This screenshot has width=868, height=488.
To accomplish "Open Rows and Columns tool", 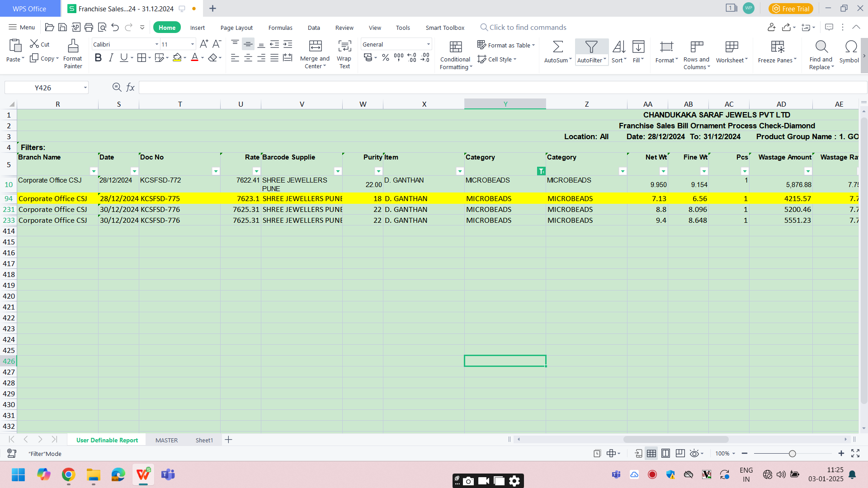I will click(697, 55).
